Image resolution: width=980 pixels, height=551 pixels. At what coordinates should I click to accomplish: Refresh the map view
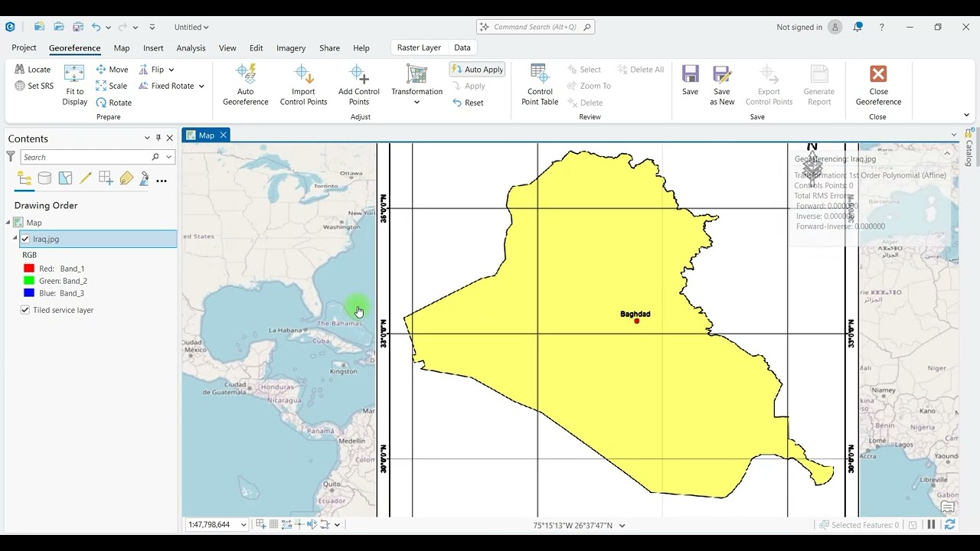click(949, 525)
